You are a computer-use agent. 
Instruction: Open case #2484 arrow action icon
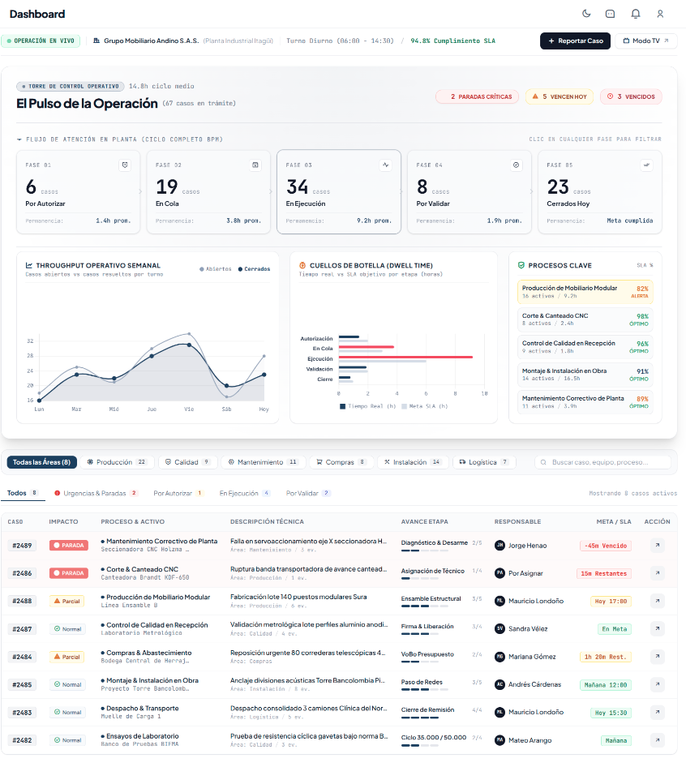coord(658,657)
